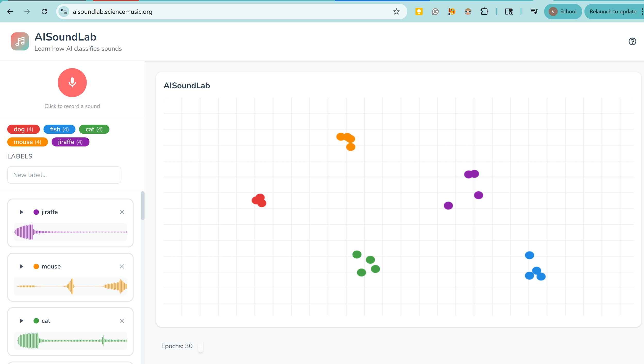
Task: Click the sample list scrollbar
Action: [143, 206]
